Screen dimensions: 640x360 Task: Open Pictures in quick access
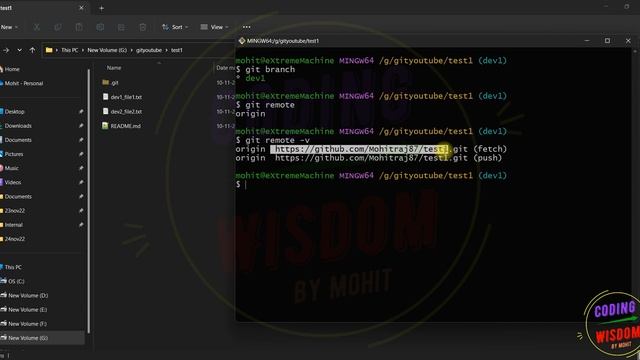[x=12, y=154]
